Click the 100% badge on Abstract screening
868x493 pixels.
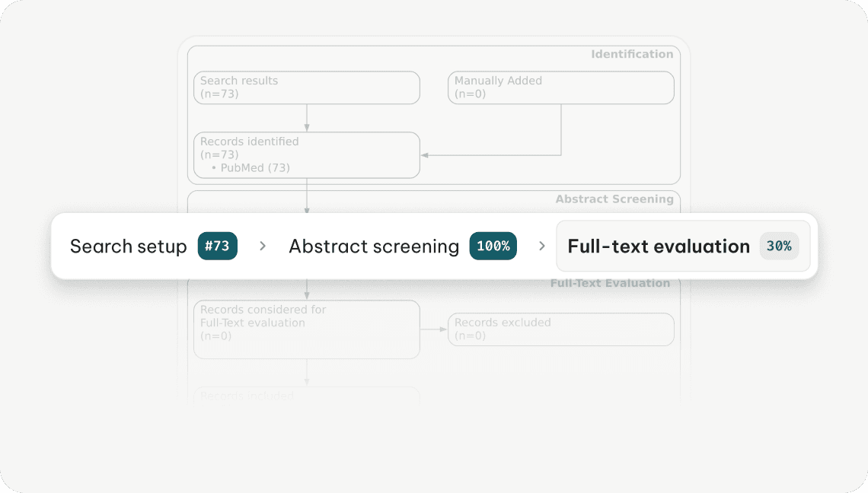pyautogui.click(x=493, y=247)
